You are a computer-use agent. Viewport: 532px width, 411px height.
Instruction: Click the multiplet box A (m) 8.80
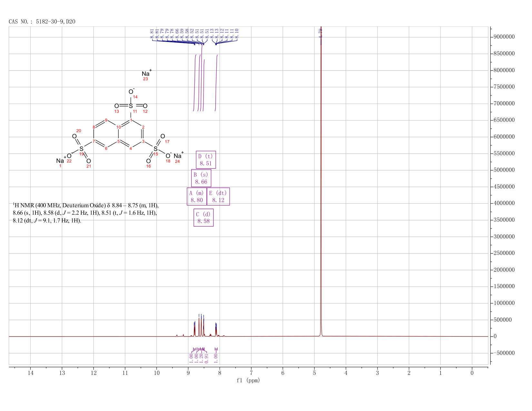(197, 196)
